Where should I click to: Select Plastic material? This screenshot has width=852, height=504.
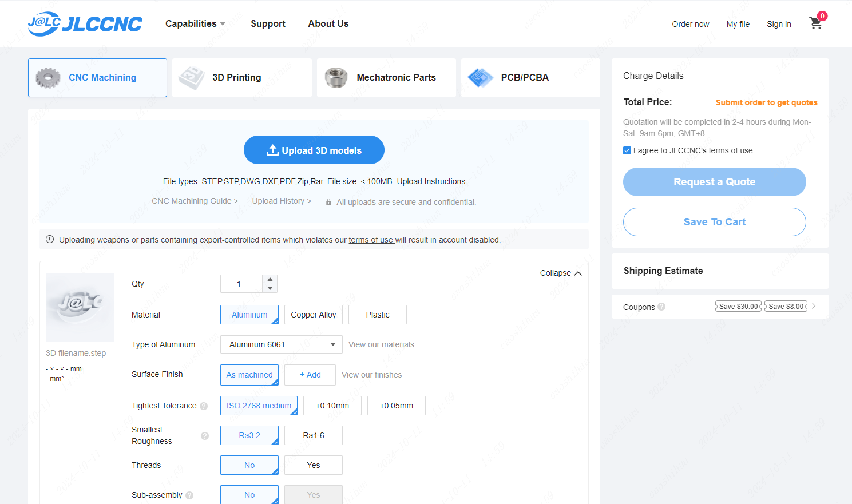[378, 315]
